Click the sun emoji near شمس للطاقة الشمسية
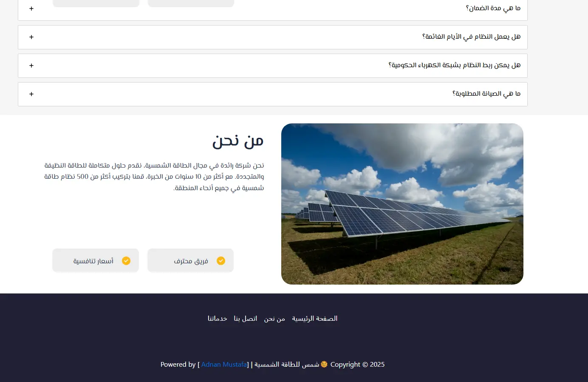Viewport: 588px width, 382px height. click(324, 364)
